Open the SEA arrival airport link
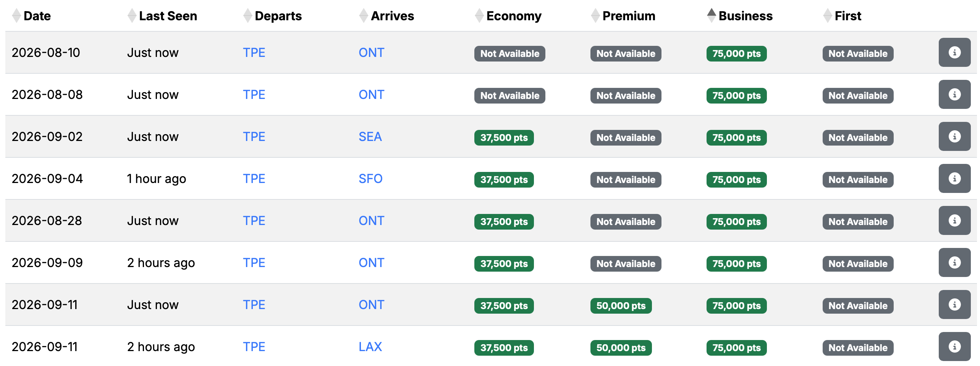The height and width of the screenshot is (366, 980). pos(370,136)
